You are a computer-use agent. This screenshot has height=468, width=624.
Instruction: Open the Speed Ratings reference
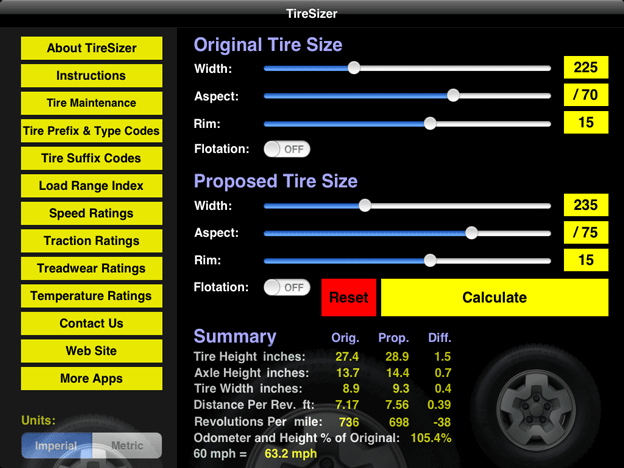pyautogui.click(x=91, y=213)
